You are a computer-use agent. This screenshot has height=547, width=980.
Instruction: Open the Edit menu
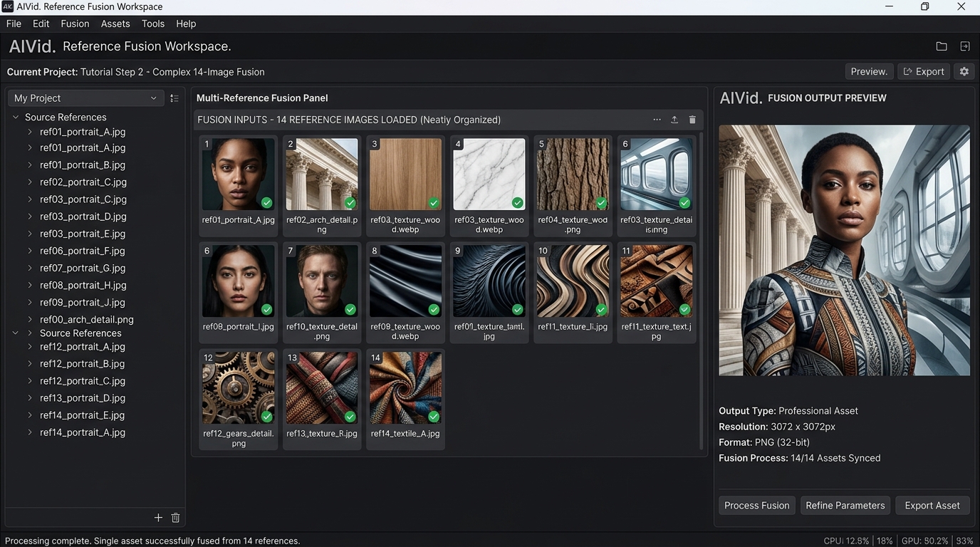click(41, 24)
